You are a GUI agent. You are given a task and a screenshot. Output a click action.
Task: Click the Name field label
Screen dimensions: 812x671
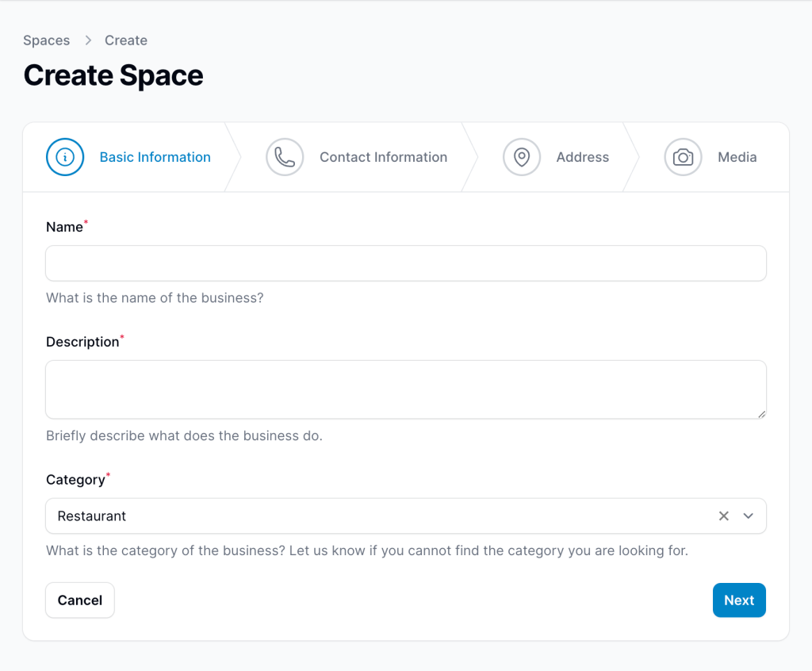(x=65, y=227)
